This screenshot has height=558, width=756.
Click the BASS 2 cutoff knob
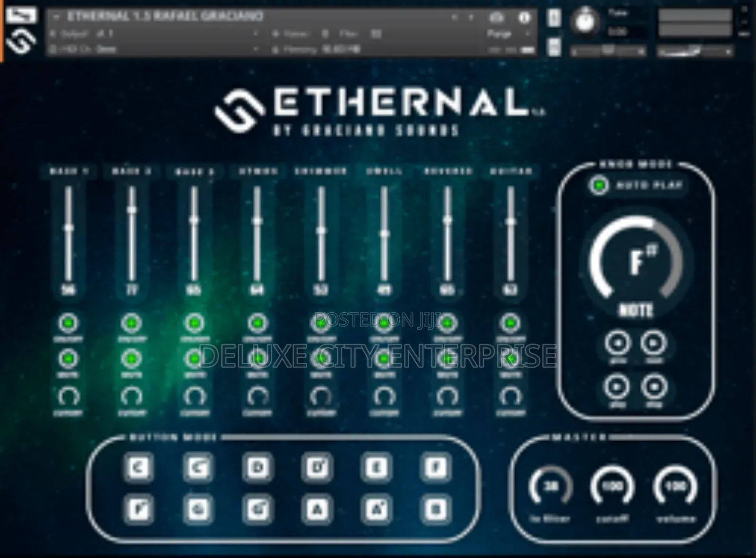point(132,396)
